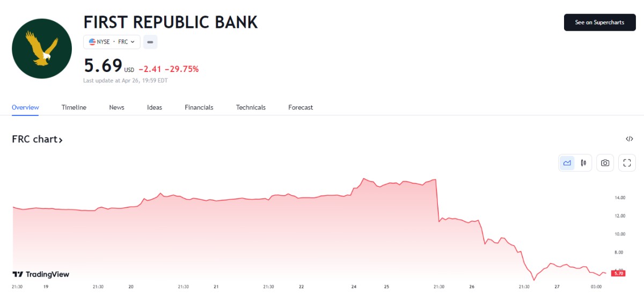Open the Timeline tab
This screenshot has width=644, height=297.
[74, 107]
